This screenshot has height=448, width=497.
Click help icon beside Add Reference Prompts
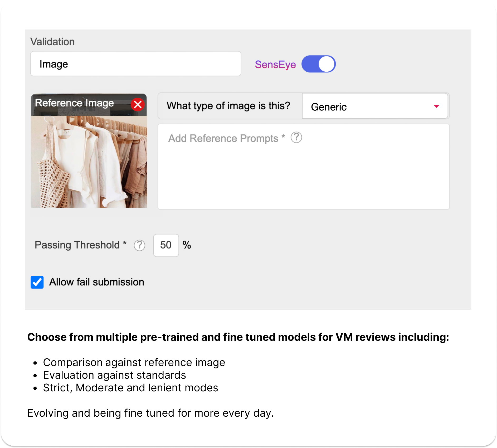pos(296,138)
